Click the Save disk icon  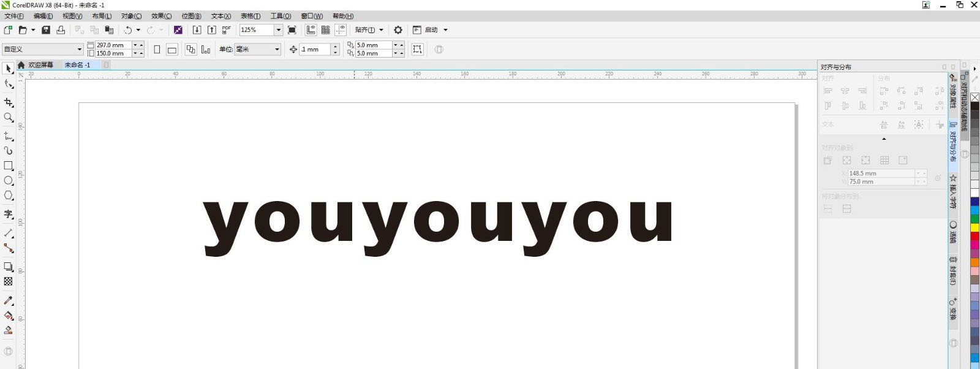point(46,30)
